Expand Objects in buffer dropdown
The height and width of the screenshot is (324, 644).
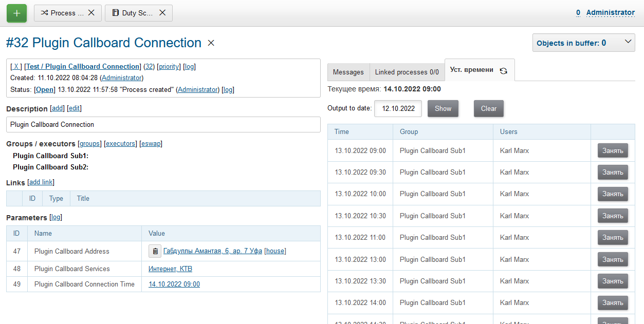coord(628,43)
